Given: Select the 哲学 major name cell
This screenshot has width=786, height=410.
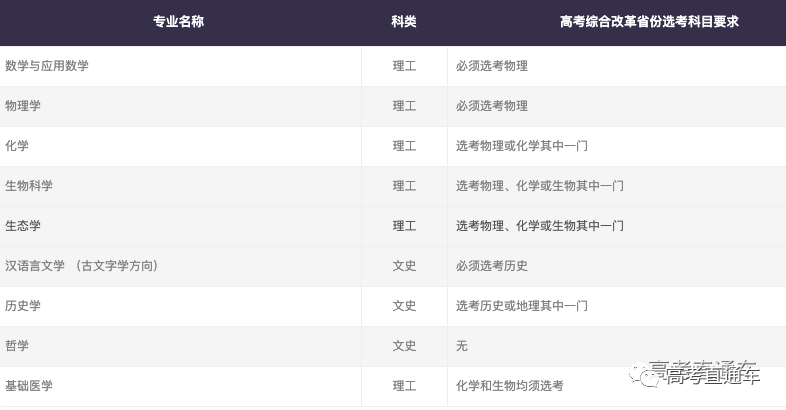Looking at the screenshot, I should [17, 346].
